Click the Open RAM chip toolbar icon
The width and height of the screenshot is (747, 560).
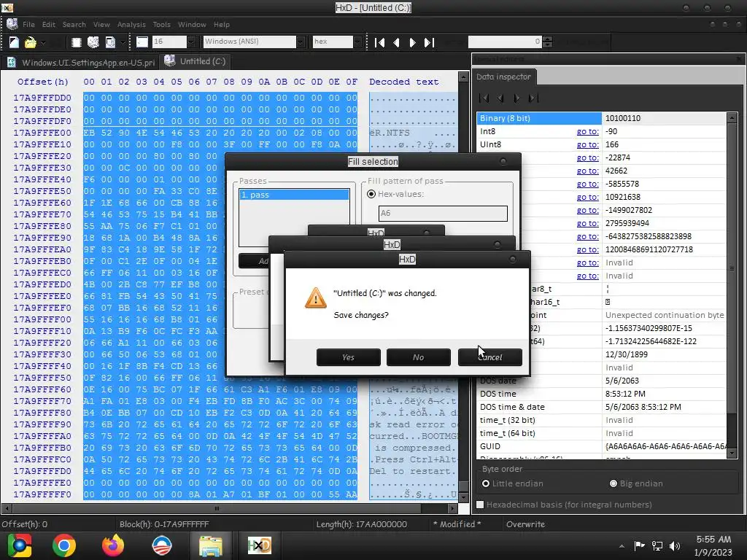[x=76, y=42]
